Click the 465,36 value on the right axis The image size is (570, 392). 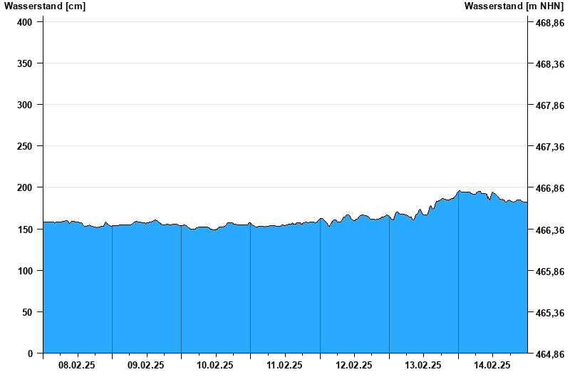point(549,313)
